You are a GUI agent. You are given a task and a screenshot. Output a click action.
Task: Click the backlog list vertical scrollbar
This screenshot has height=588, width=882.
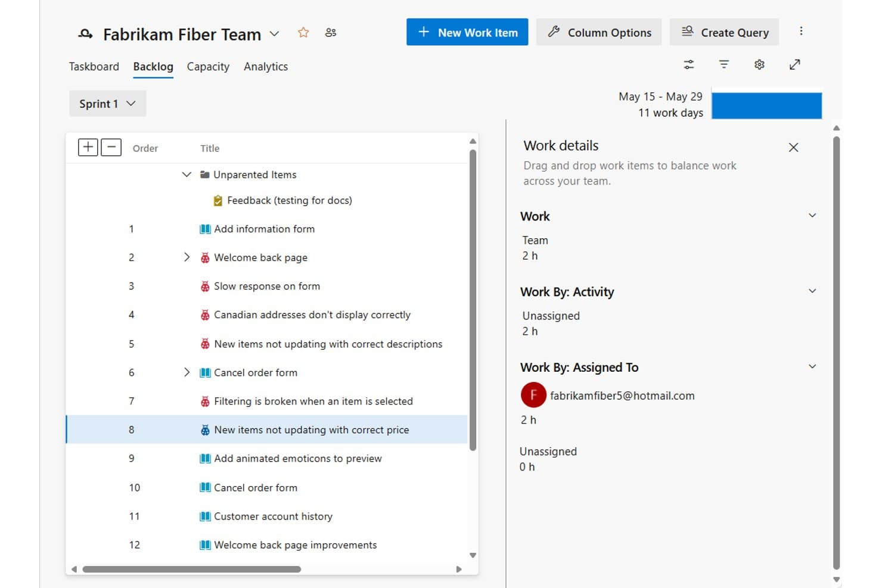coord(473,300)
